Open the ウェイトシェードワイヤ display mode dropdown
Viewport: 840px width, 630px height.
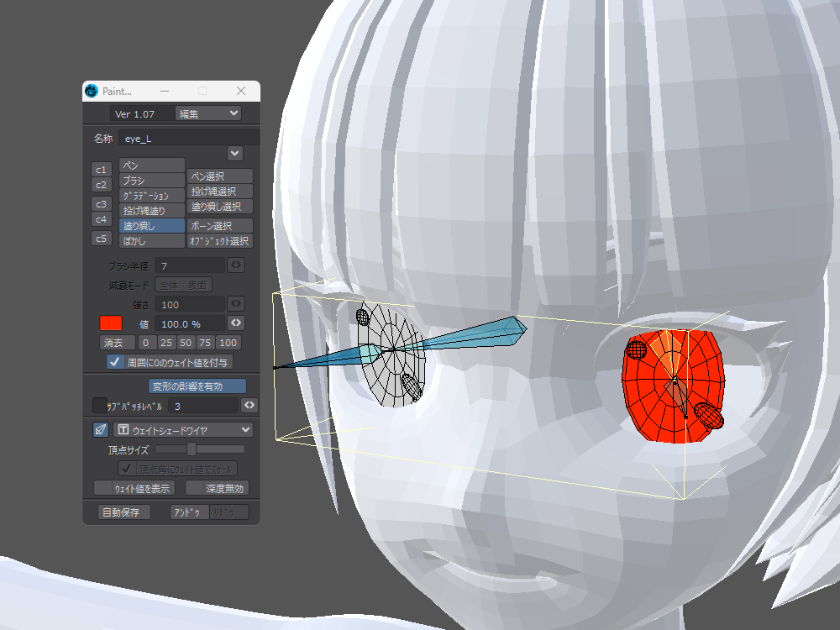183,429
